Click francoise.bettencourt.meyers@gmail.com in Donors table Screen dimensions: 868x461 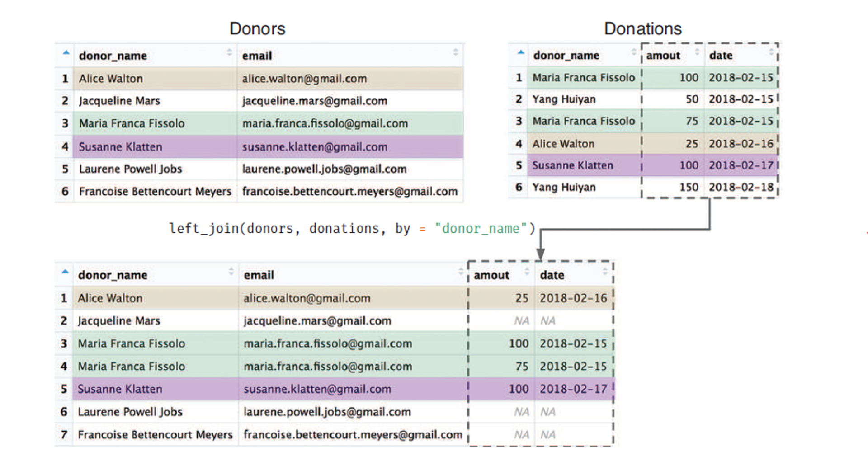click(349, 192)
